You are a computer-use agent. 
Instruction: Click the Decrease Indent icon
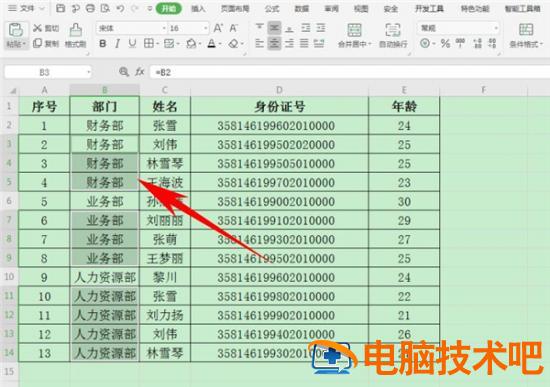(306, 28)
